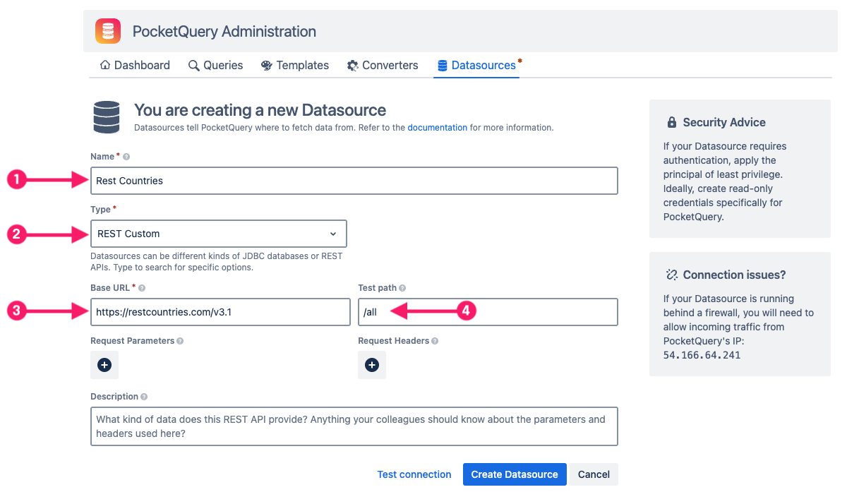847x504 pixels.
Task: Click the lock icon in Security Advice panel
Action: coord(671,121)
